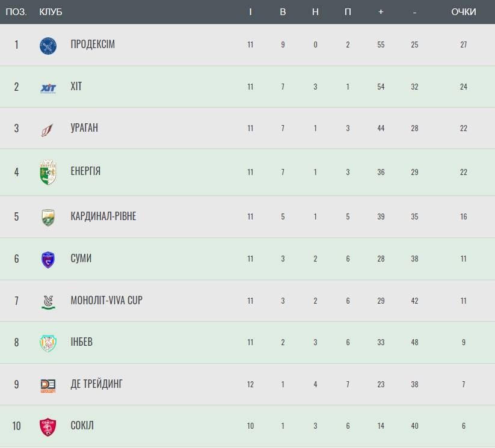
Task: Open the Де Трейдинг team link
Action: coord(97,384)
